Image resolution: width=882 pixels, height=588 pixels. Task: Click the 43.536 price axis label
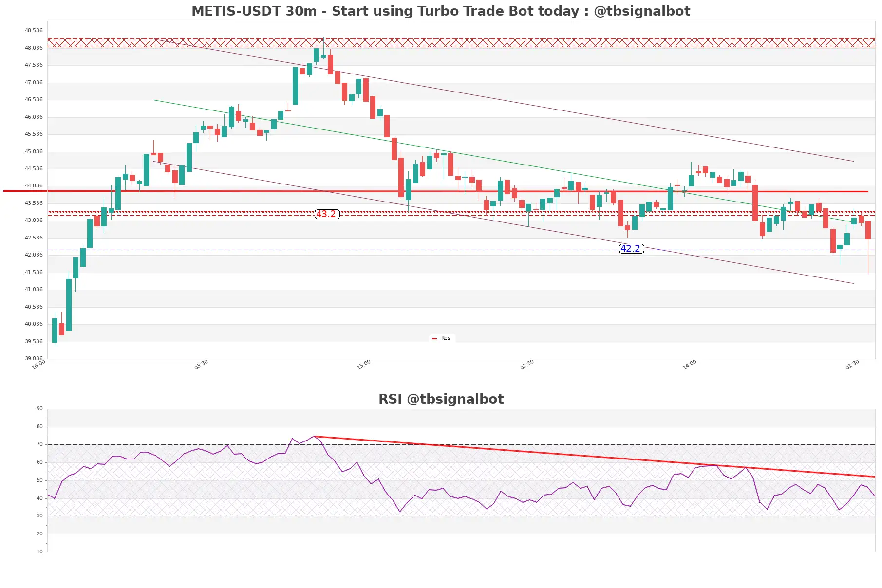pos(34,203)
